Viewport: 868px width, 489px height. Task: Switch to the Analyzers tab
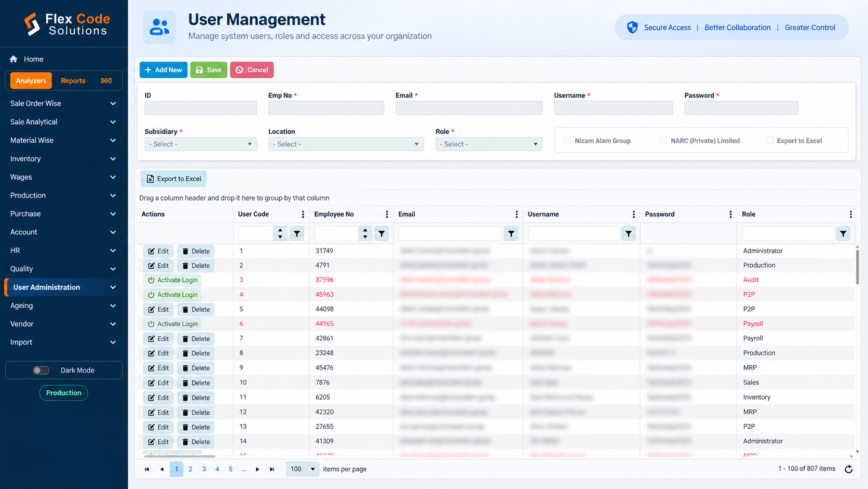(31, 81)
